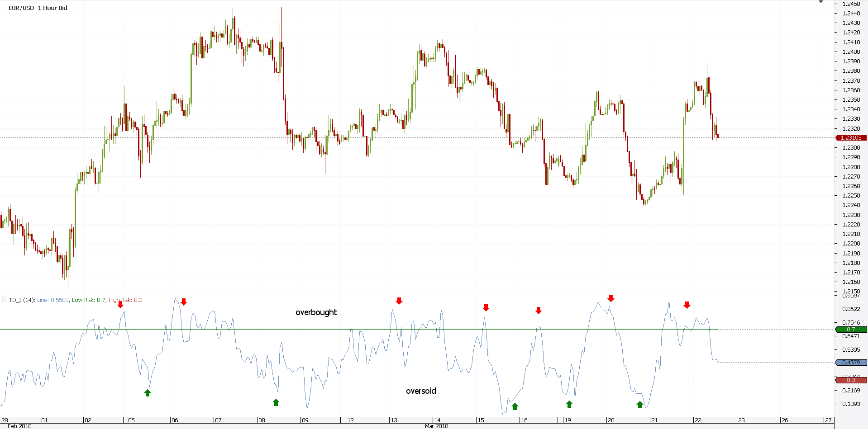Select the red sell signal arrow near March 13

point(399,301)
